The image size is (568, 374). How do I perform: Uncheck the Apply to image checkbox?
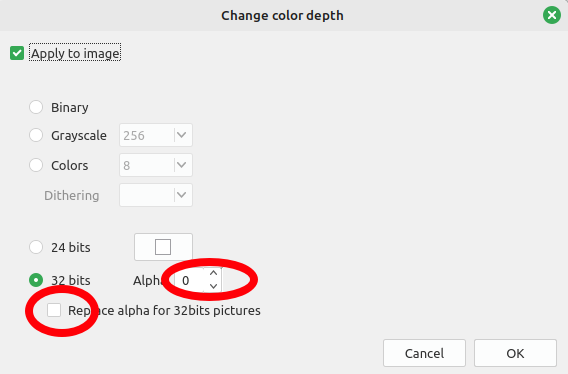17,53
